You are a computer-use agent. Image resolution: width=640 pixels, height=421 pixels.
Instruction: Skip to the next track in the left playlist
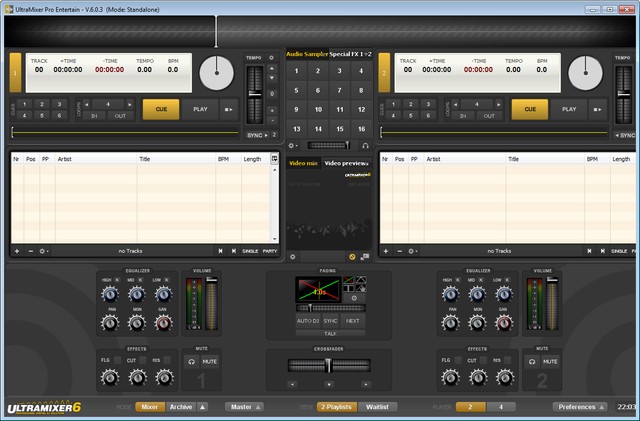pos(234,251)
